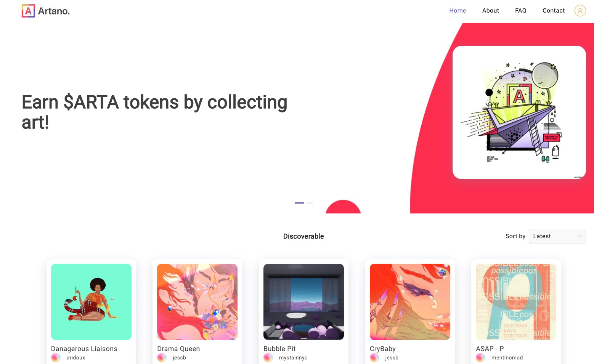
Task: Click the Artano logo icon
Action: 28,11
